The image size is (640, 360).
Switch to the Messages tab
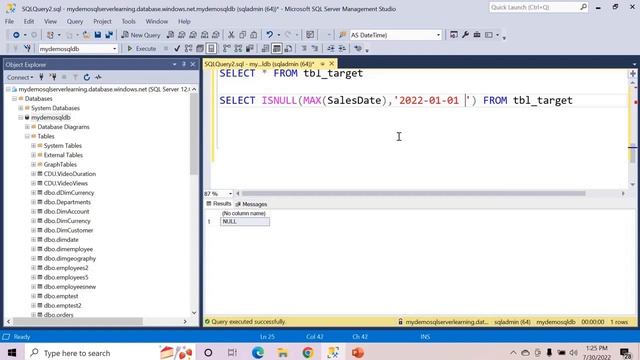click(x=251, y=204)
